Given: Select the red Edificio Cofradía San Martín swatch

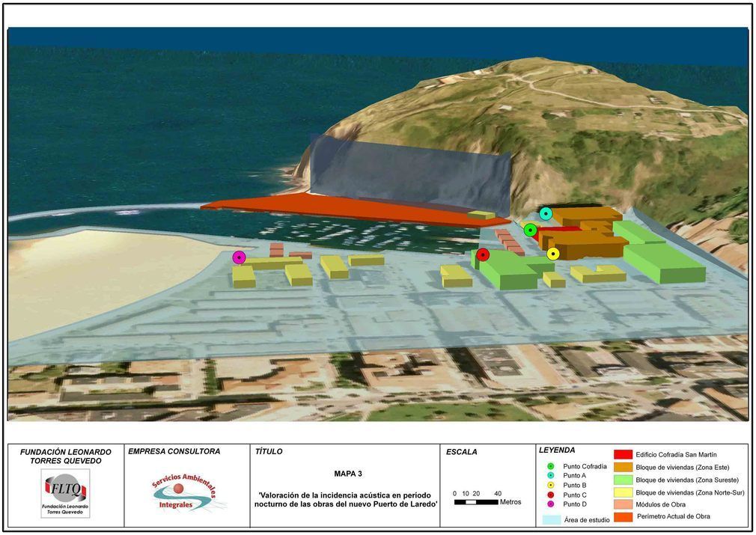Looking at the screenshot, I should 623,454.
